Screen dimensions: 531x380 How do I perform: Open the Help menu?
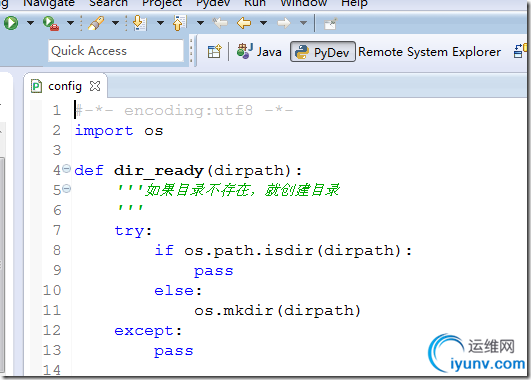coord(354,3)
